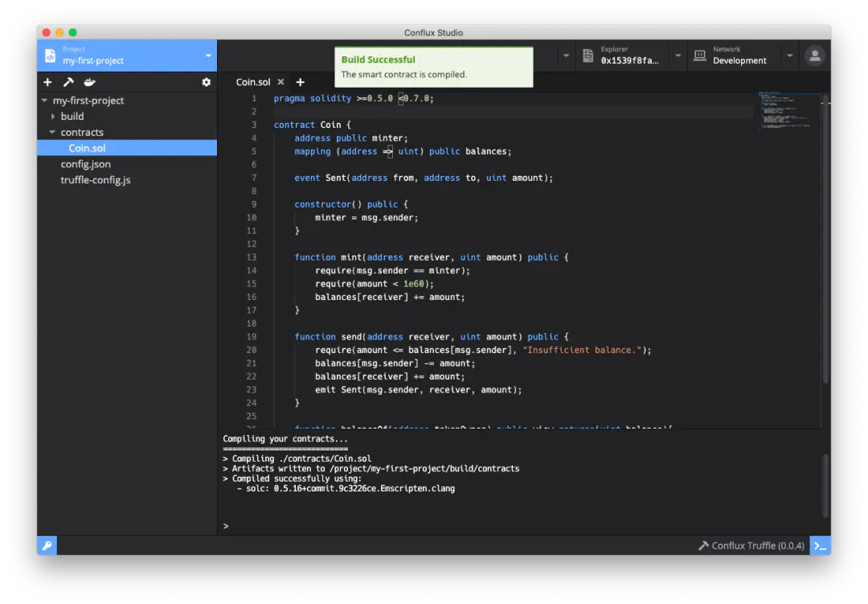Viewport: 868px width, 604px height.
Task: Open keypair manager key icon
Action: [x=47, y=546]
